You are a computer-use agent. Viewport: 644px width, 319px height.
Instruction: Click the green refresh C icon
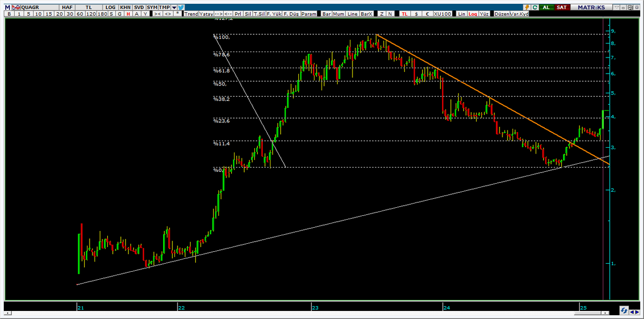pos(535,8)
